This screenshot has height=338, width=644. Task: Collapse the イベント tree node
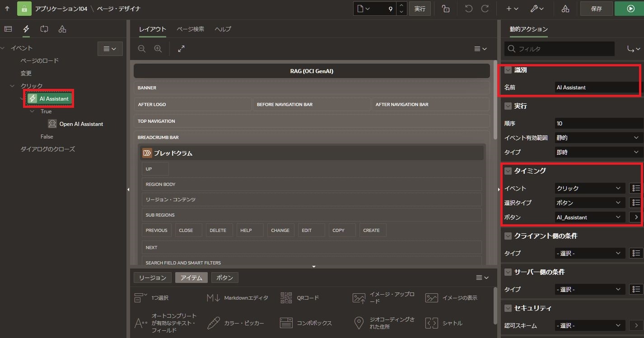tap(3, 48)
